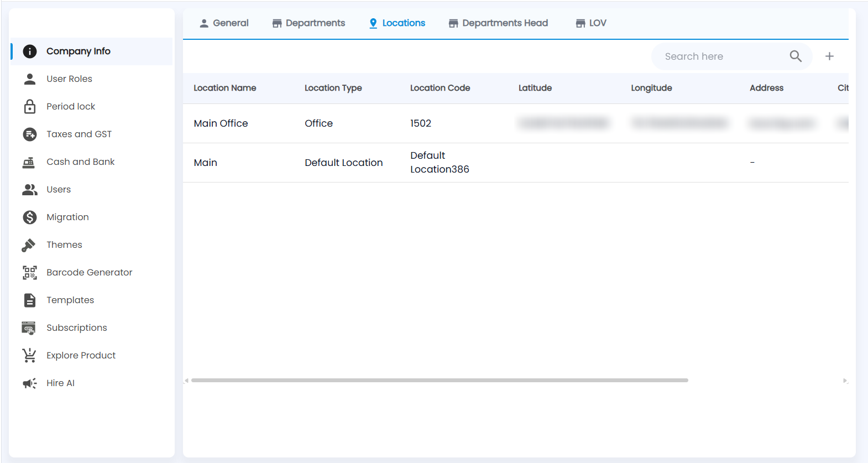Click the General tab person icon
This screenshot has width=868, height=463.
[204, 23]
